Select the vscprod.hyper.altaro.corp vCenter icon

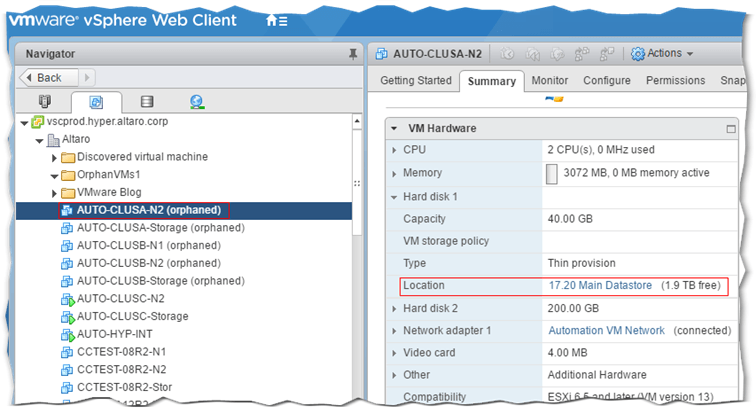(37, 122)
